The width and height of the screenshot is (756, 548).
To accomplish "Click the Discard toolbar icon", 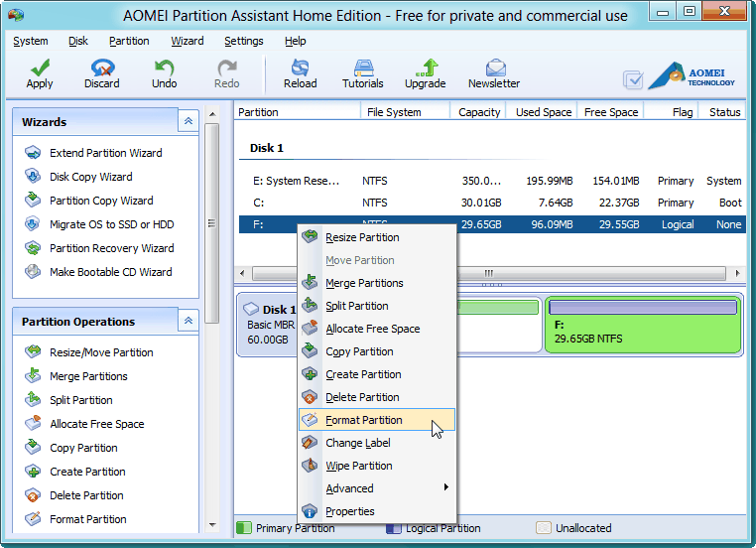I will pyautogui.click(x=102, y=68).
